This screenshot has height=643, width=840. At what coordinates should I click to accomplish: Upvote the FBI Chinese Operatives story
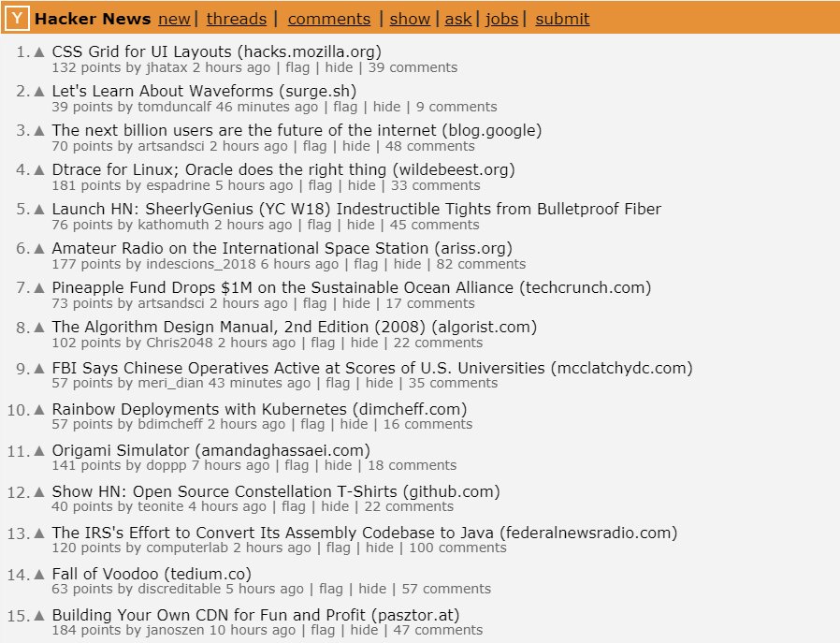39,369
